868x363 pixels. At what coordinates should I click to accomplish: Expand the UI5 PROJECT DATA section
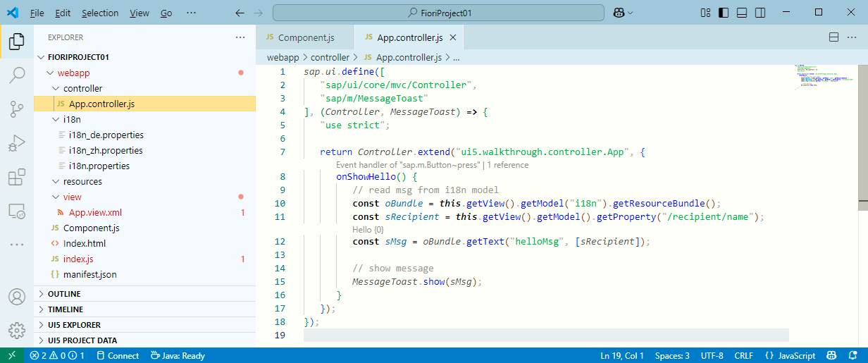tap(144, 340)
